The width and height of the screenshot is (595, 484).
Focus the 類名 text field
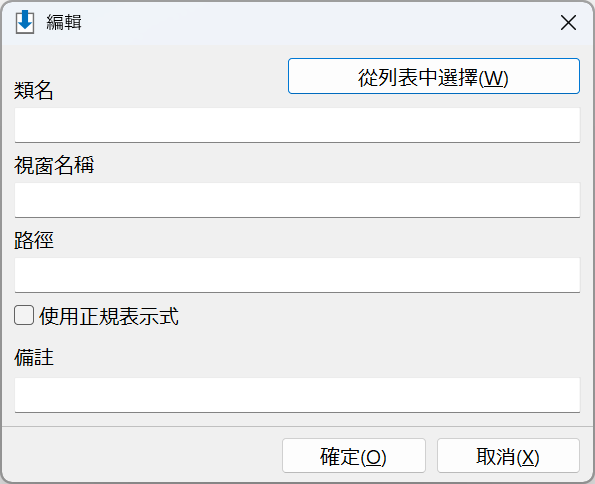[x=297, y=125]
